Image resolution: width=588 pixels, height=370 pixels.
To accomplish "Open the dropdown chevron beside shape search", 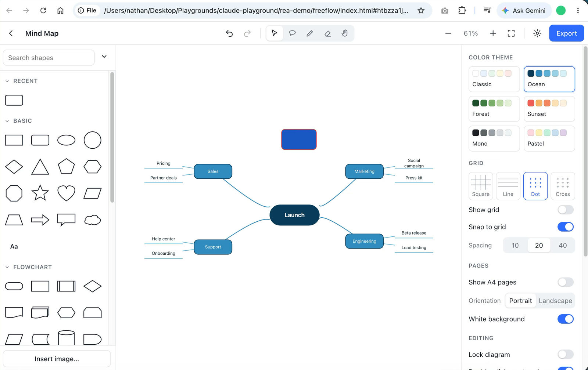I will (x=104, y=57).
